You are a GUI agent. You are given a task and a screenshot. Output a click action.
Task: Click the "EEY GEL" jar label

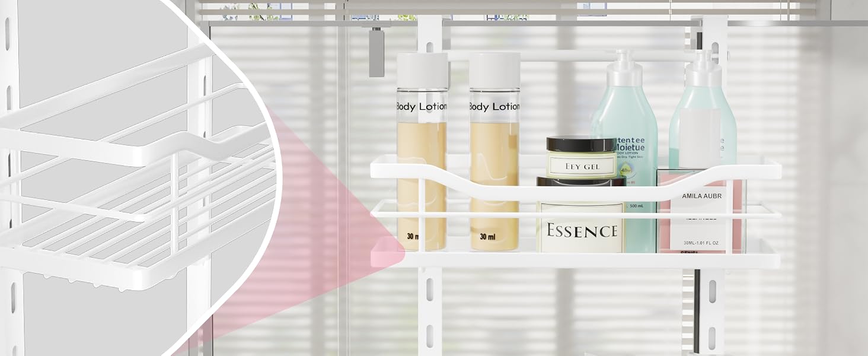tap(582, 167)
